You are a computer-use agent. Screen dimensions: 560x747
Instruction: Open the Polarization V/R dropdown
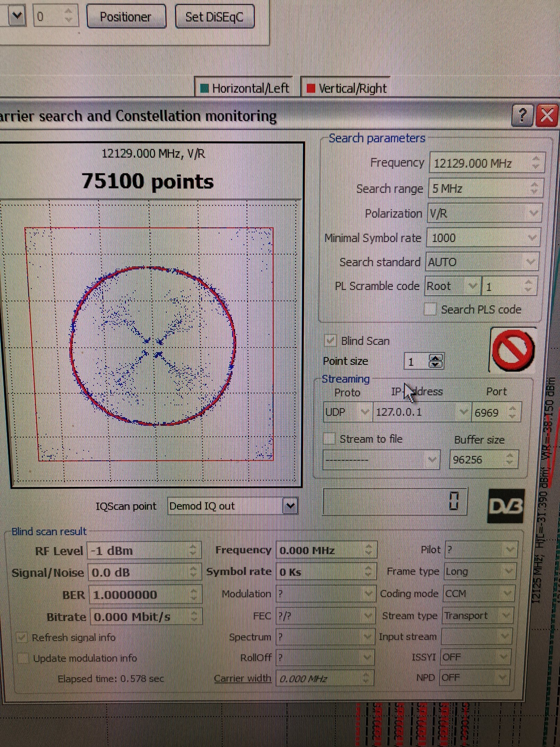(484, 213)
